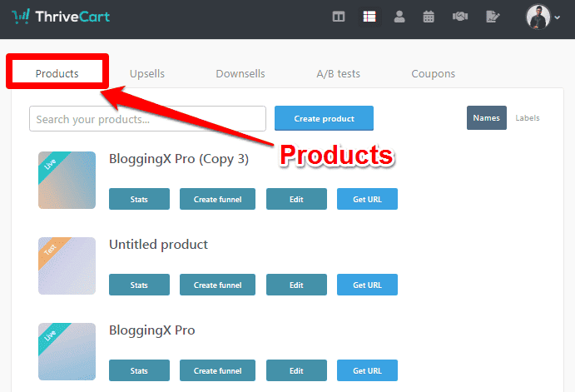
Task: Open the Products tab
Action: pos(57,73)
